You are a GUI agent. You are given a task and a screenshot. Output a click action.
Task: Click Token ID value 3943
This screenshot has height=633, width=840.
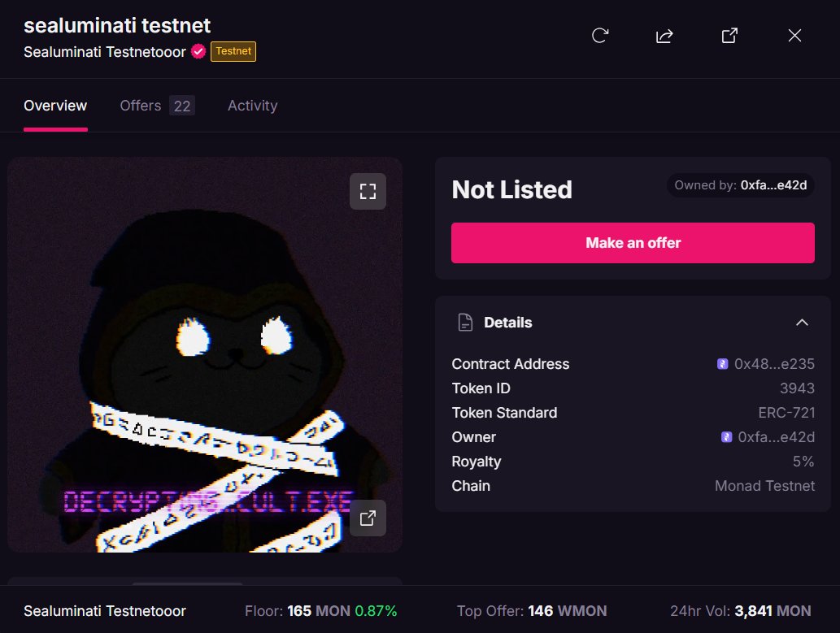coord(797,388)
